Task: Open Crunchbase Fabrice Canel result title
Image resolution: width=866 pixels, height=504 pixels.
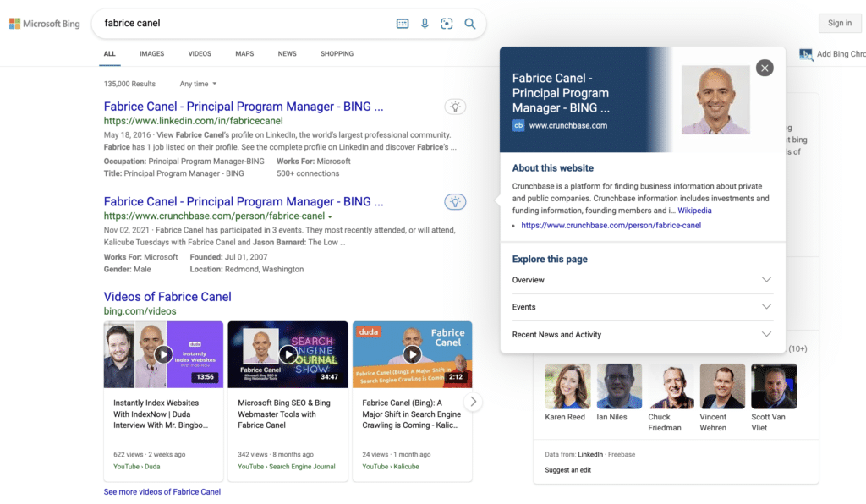Action: [x=244, y=201]
